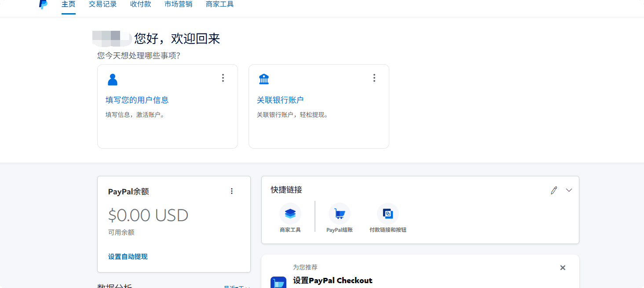Image resolution: width=644 pixels, height=288 pixels.
Task: Click the bank icon on 关联银行账户 card
Action: (264, 79)
